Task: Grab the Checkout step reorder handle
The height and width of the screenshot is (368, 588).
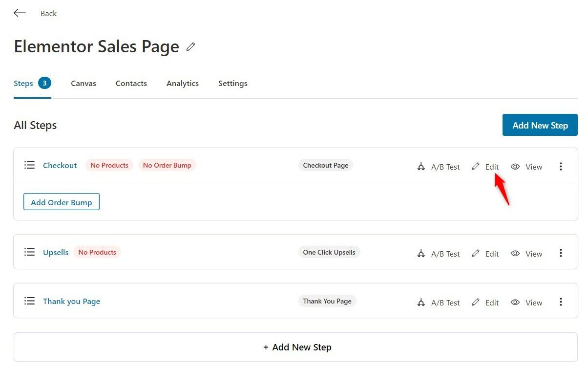Action: [x=30, y=165]
